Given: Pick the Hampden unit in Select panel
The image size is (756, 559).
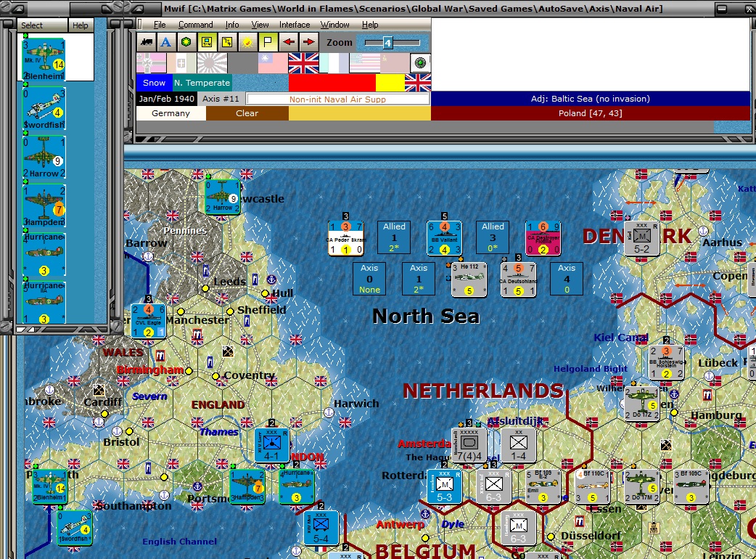Looking at the screenshot, I should [x=44, y=206].
